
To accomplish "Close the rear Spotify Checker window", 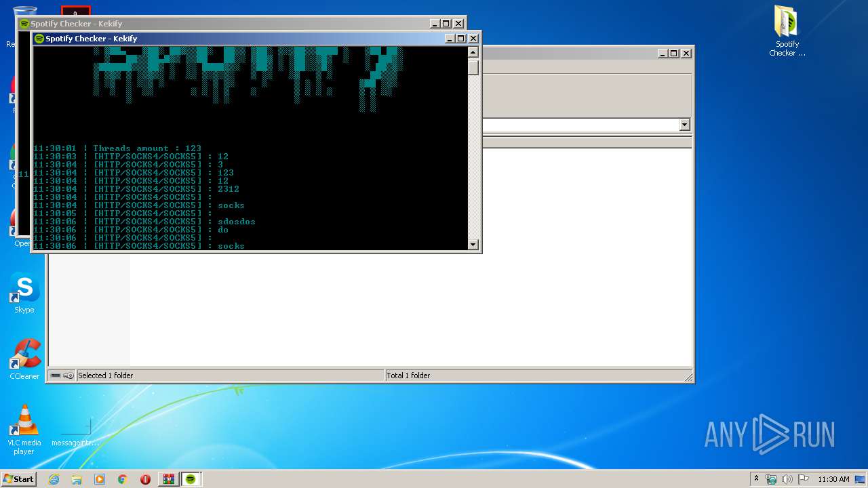I will [458, 24].
